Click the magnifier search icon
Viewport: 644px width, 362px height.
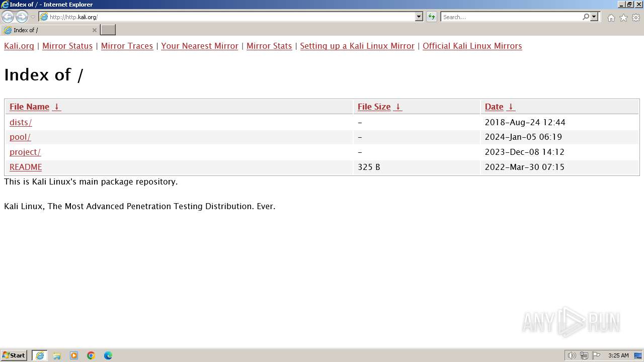586,17
